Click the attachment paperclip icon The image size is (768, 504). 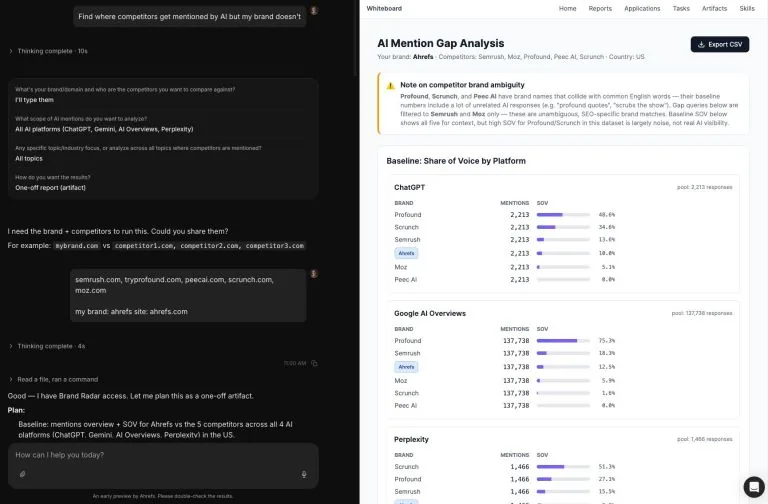point(23,474)
